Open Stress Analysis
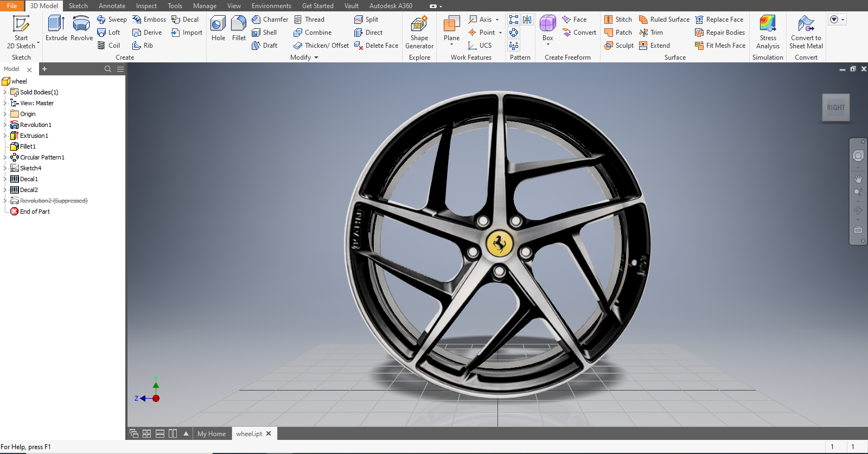This screenshot has width=868, height=454. tap(768, 32)
